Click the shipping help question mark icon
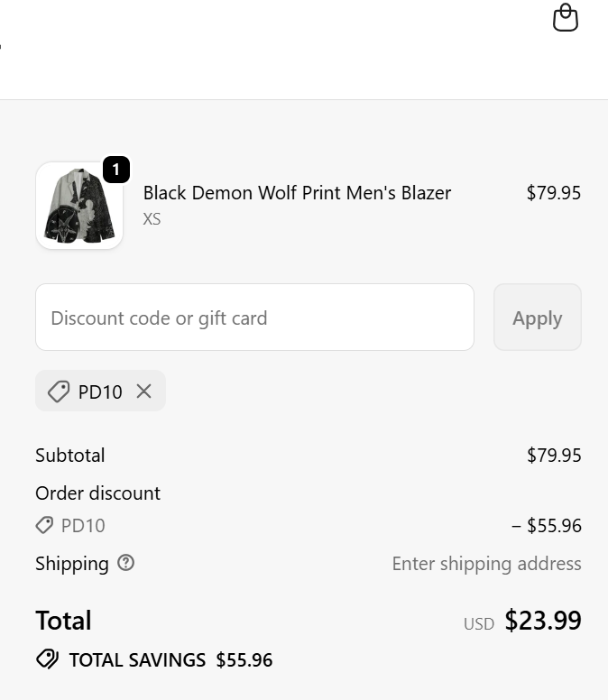The height and width of the screenshot is (700, 608). 126,563
